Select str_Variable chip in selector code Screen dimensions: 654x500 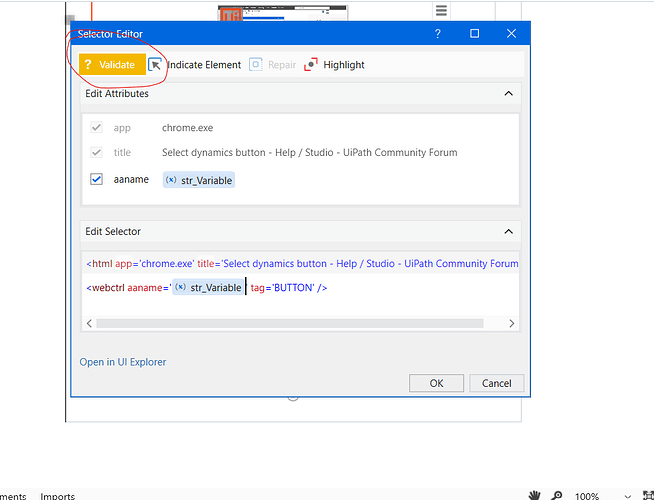[208, 287]
